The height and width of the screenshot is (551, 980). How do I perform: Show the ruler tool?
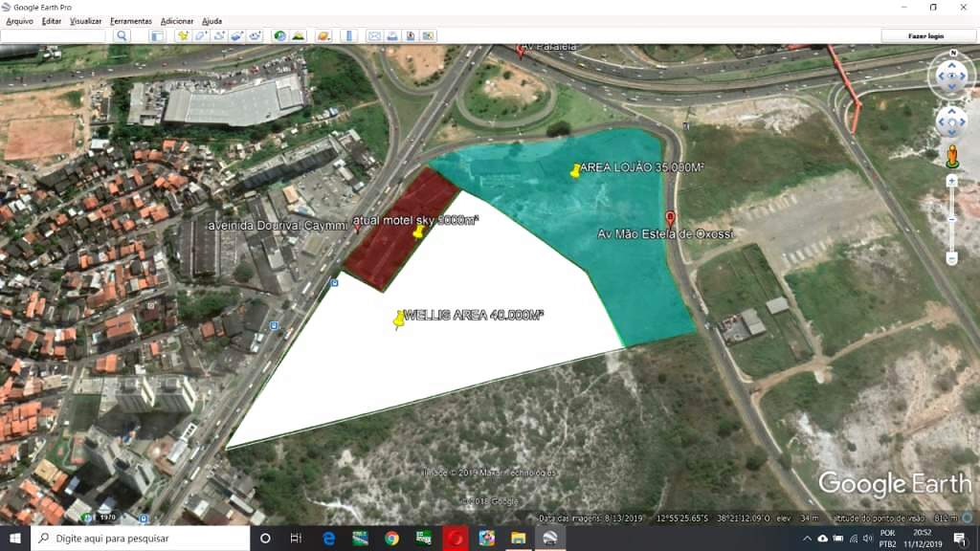[x=349, y=35]
